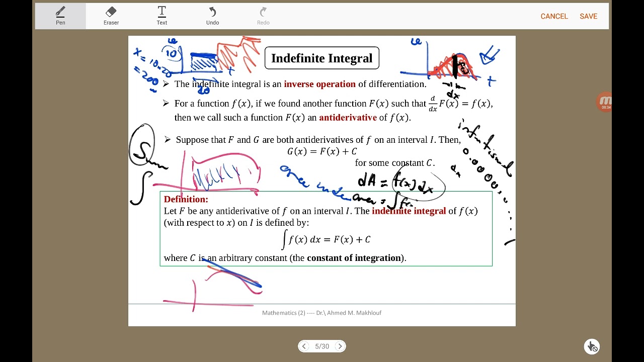
Task: Select the Eraser tool
Action: click(111, 16)
